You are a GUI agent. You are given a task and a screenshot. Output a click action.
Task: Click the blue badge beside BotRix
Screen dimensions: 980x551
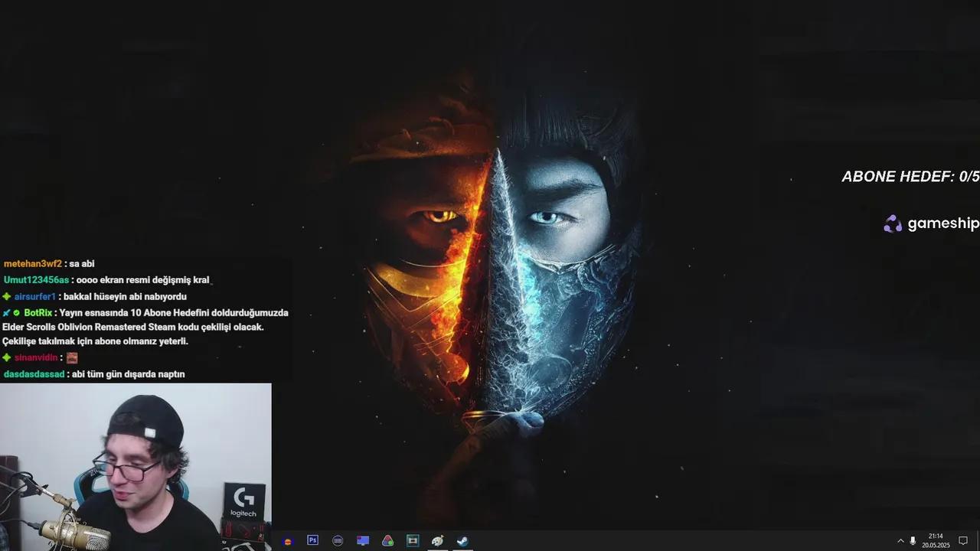point(6,313)
